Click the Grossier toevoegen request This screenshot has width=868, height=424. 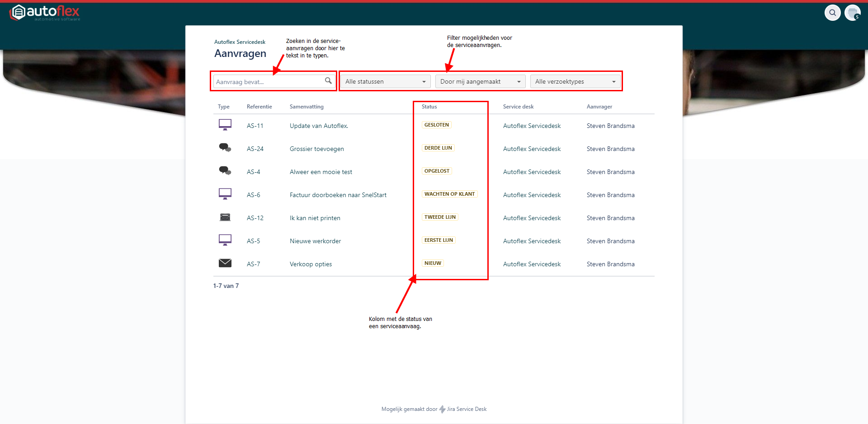coord(316,149)
